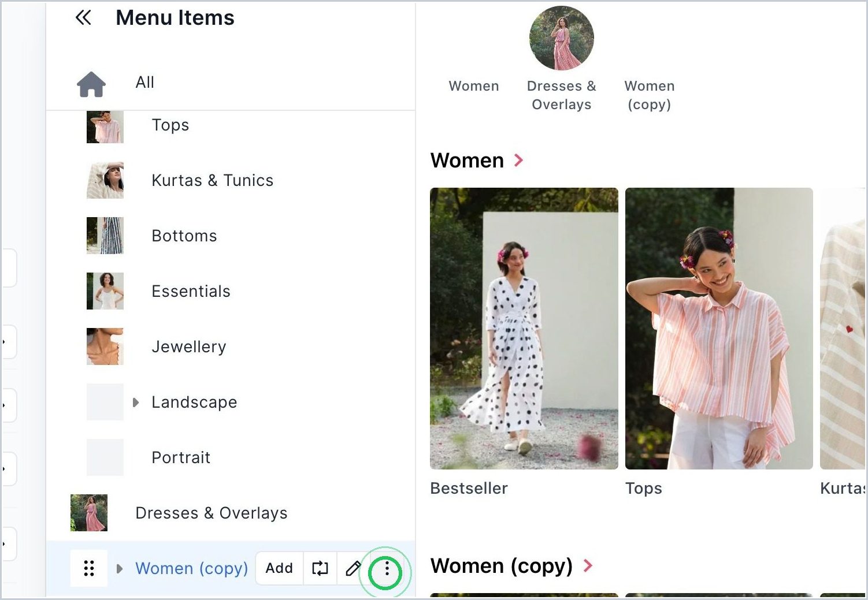Click the Essentials thumbnail image
868x600 pixels.
pos(105,291)
